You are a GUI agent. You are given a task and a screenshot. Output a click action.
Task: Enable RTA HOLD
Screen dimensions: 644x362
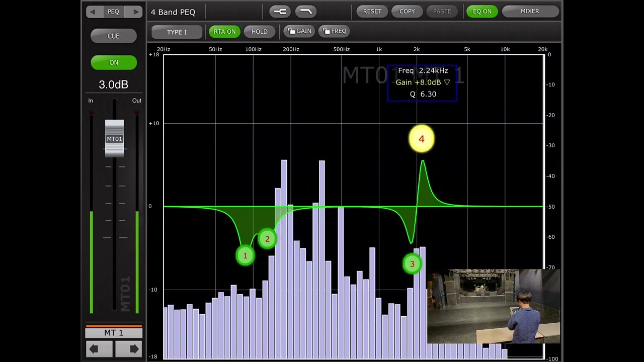click(x=260, y=32)
